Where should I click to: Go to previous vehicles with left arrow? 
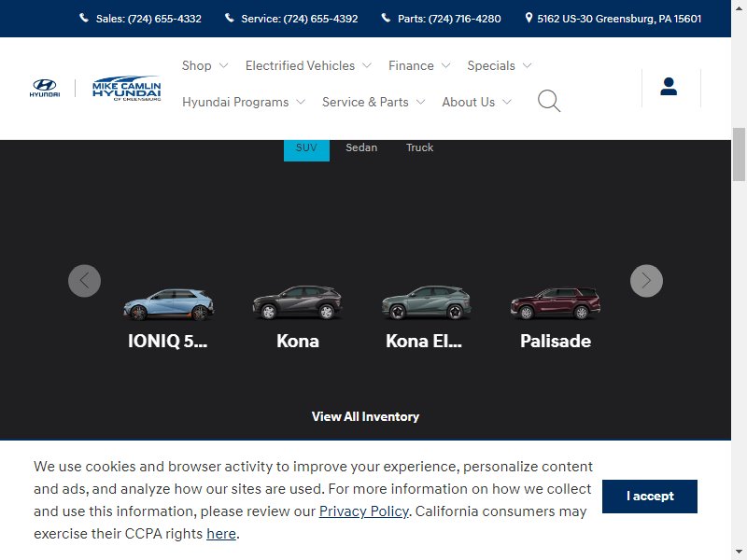(x=84, y=281)
